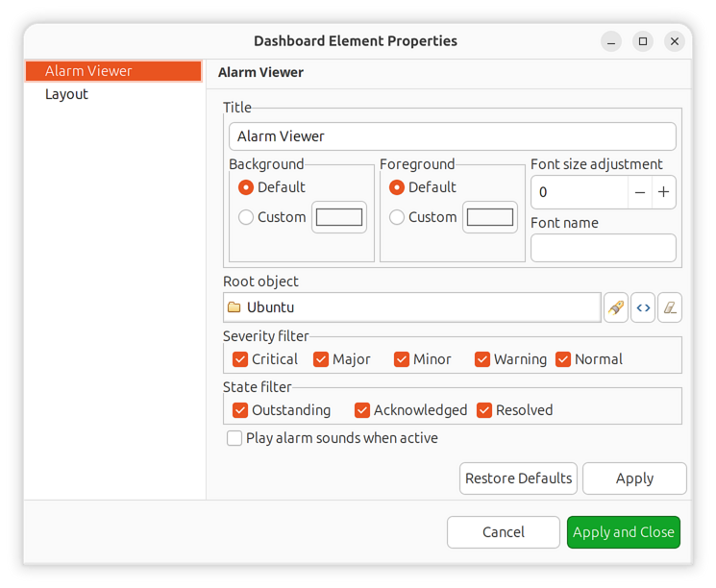Increase font size adjustment with plus button

click(x=663, y=192)
